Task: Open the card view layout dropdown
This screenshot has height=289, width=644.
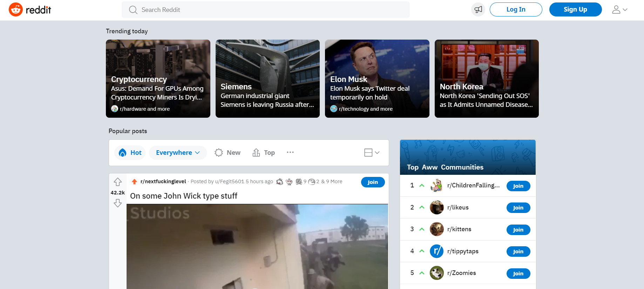Action: click(x=372, y=153)
